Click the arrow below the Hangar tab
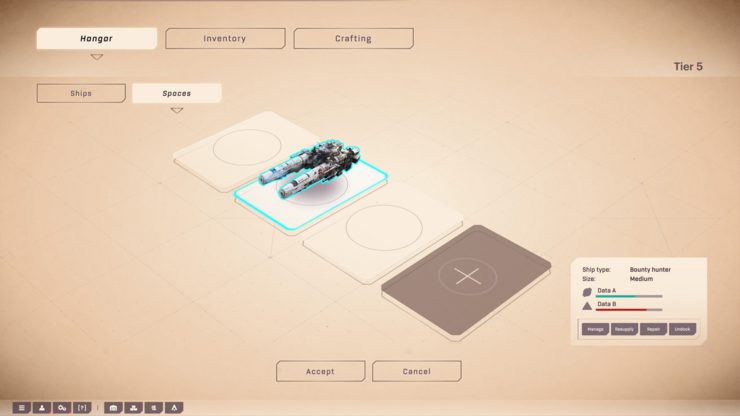The height and width of the screenshot is (416, 740). click(x=97, y=57)
